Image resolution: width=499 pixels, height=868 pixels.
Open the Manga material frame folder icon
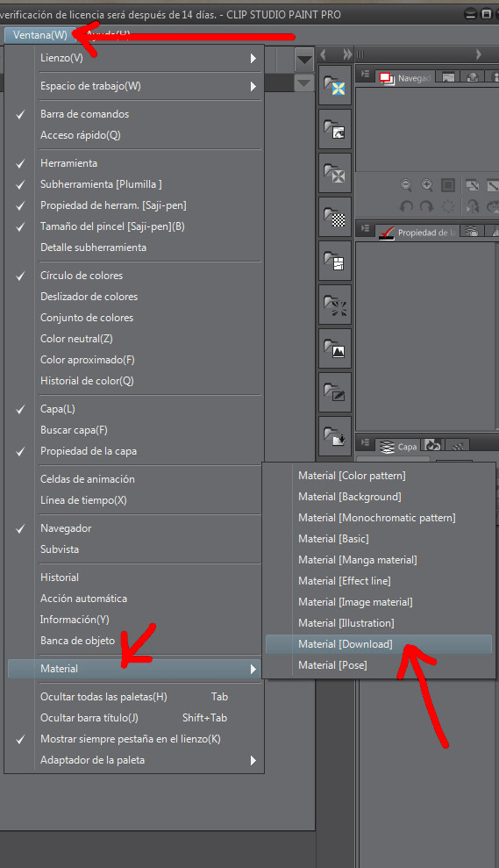pos(335,260)
